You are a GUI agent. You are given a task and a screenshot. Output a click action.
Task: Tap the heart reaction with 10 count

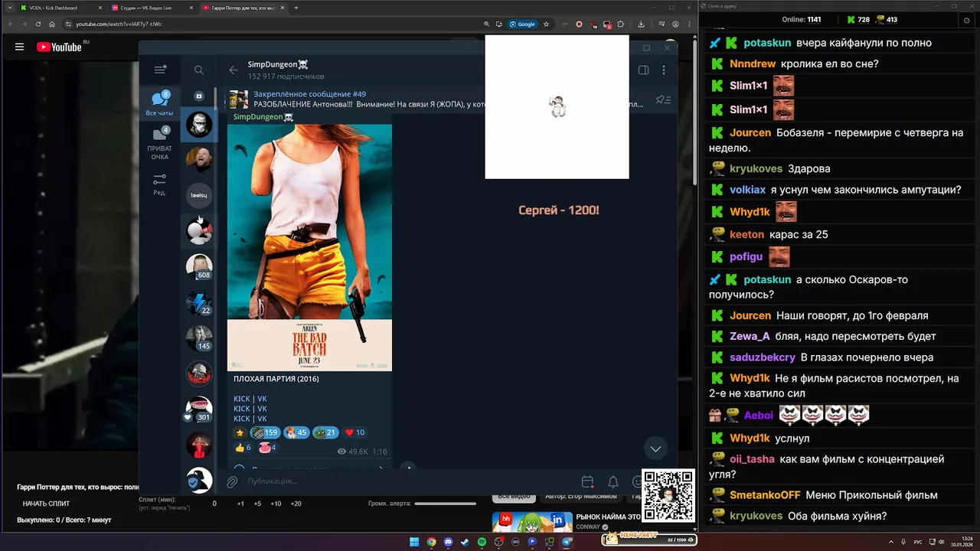point(354,432)
